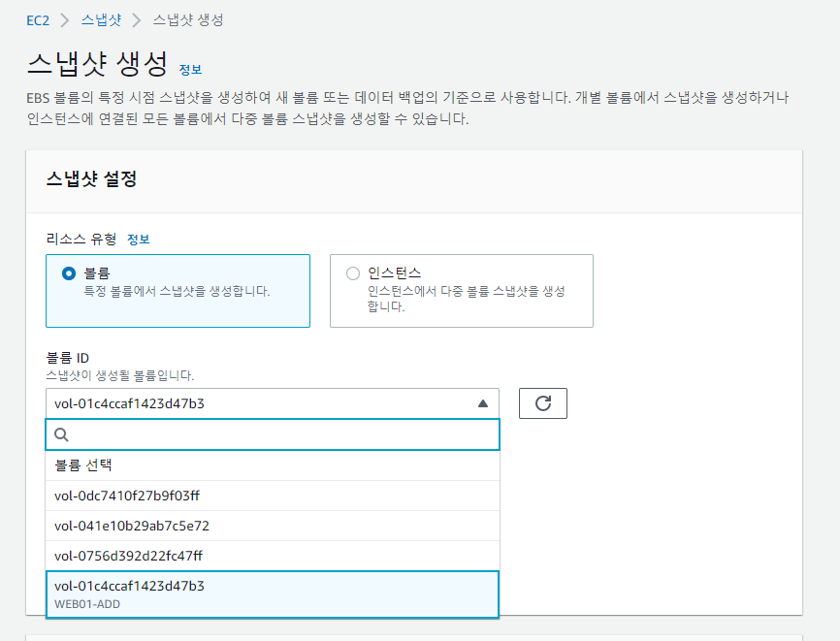Open 정보 link next to 스냅샷 생성 title
This screenshot has width=840, height=641.
click(x=190, y=70)
